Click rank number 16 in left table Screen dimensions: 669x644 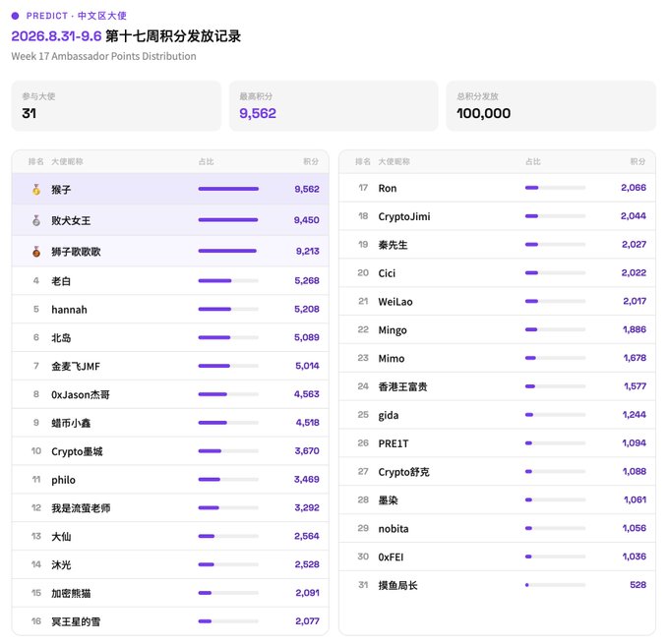pos(36,621)
